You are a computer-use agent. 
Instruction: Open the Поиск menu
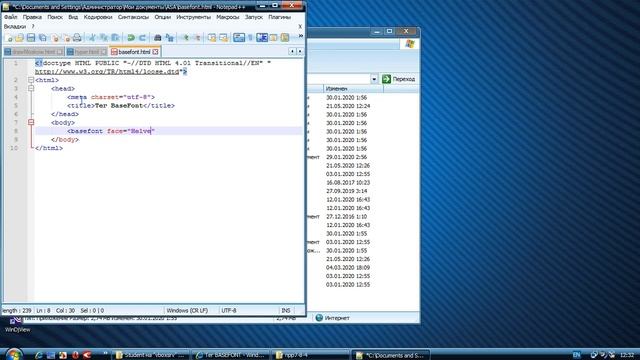pyautogui.click(x=55, y=17)
